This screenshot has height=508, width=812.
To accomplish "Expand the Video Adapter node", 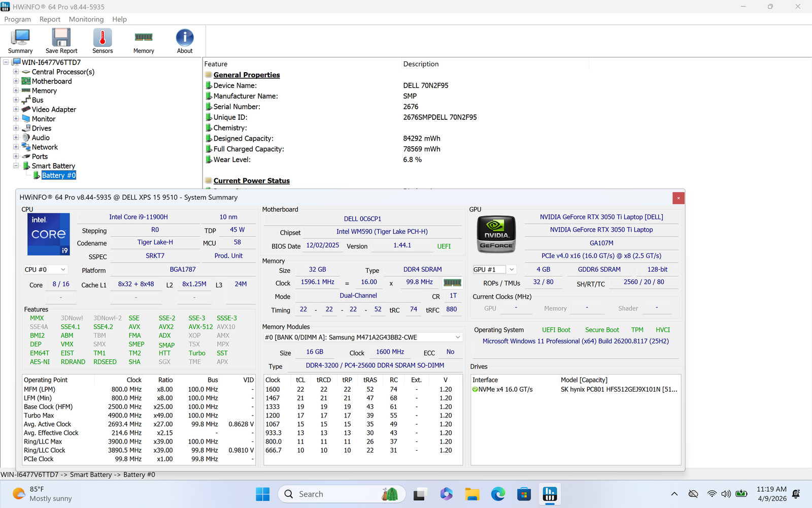I will coord(16,109).
